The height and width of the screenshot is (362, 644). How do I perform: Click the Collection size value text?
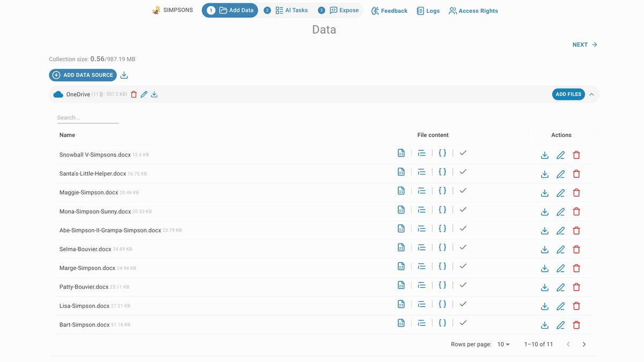113,59
